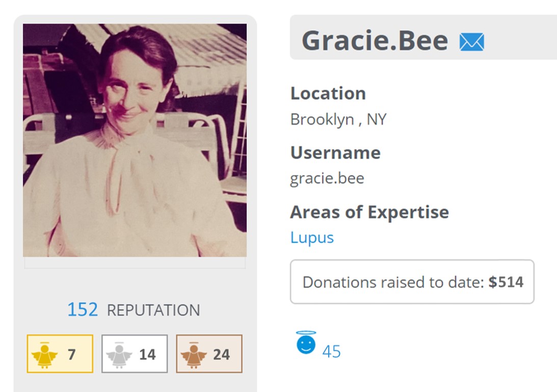
Task: Click the Brooklyn, NY location text
Action: [338, 119]
